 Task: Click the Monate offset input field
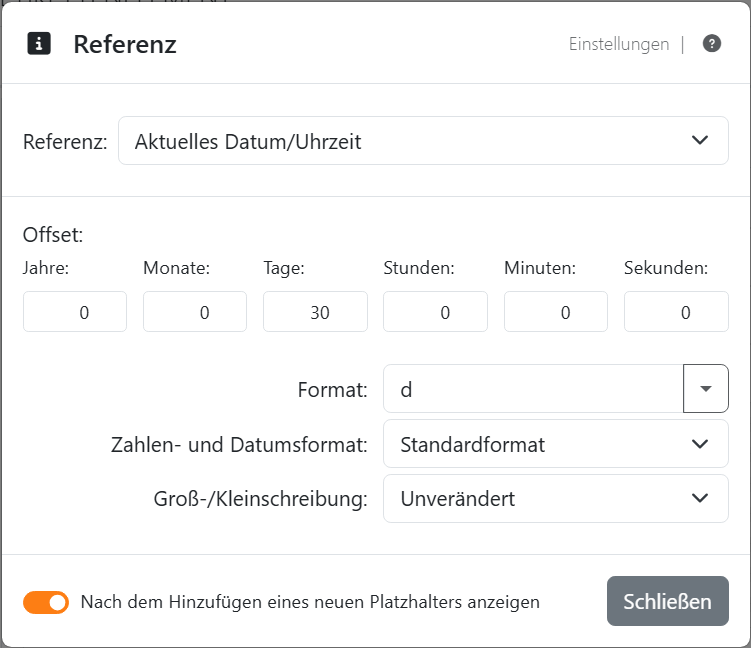coord(195,312)
